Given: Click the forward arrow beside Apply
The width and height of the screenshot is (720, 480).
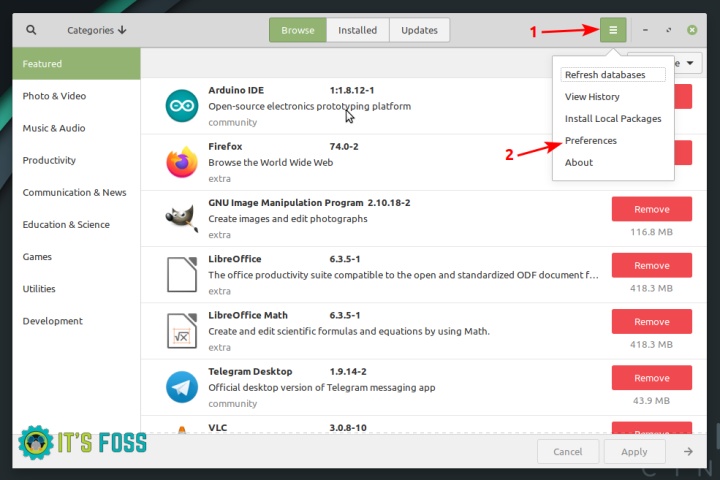Looking at the screenshot, I should click(x=688, y=452).
